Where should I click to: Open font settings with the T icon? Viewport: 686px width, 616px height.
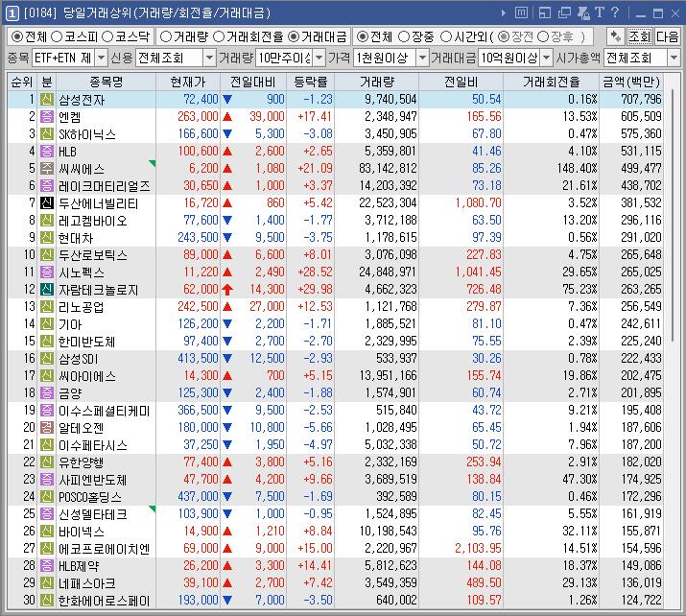[600, 12]
